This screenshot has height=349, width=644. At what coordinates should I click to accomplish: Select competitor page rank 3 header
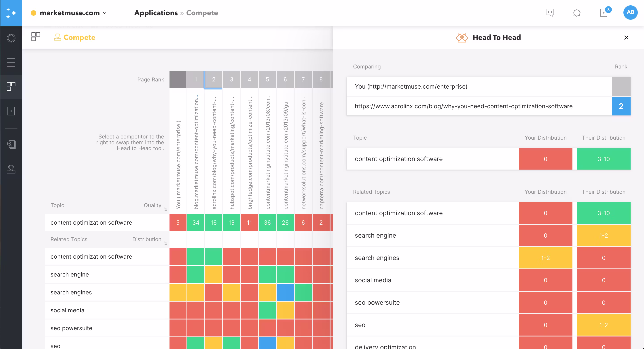[x=231, y=79]
